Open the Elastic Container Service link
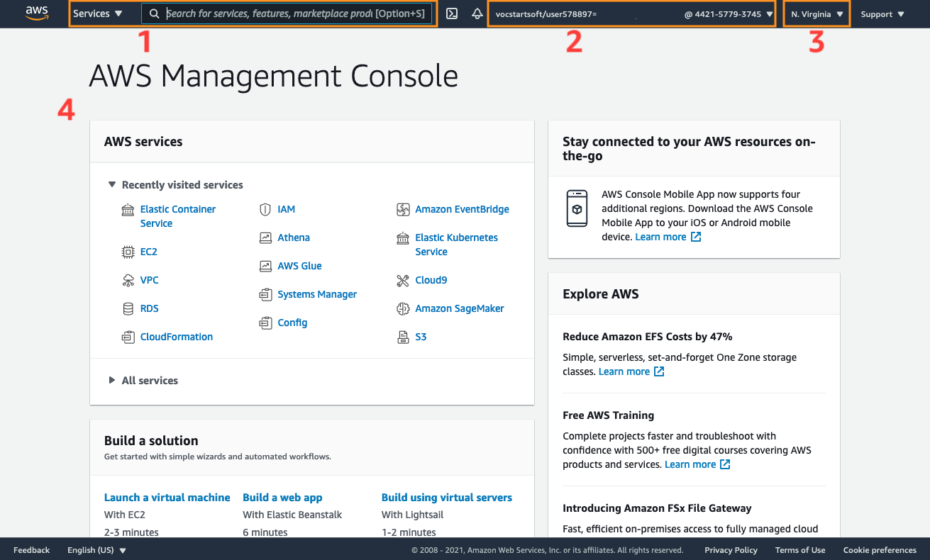 (178, 216)
